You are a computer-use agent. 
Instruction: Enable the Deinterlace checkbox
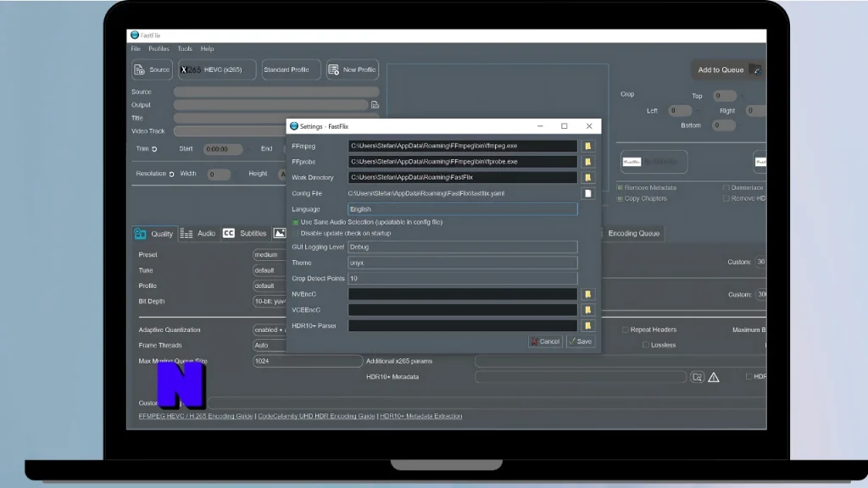(x=726, y=188)
